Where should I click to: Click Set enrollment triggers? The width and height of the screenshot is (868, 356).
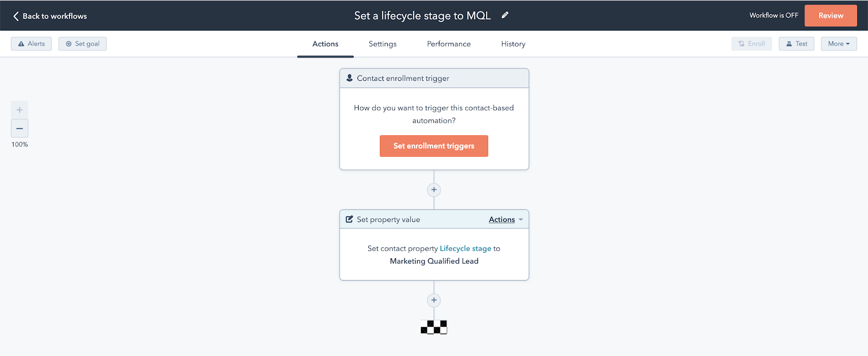point(433,146)
